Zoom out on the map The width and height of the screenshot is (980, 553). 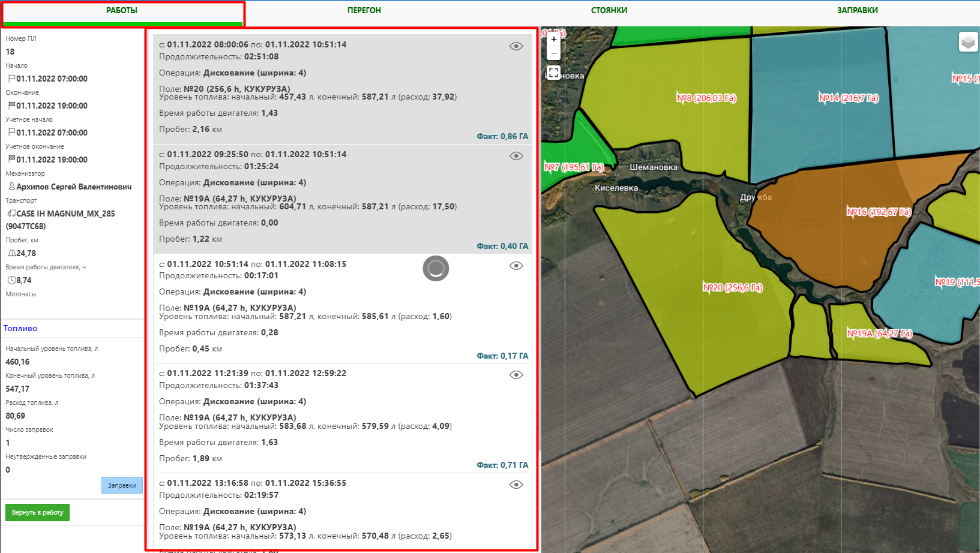coord(553,53)
